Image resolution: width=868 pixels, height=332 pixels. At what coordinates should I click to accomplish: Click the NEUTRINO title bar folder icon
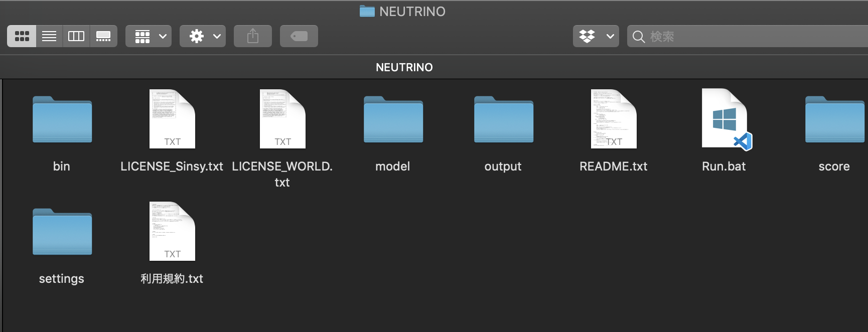[367, 11]
